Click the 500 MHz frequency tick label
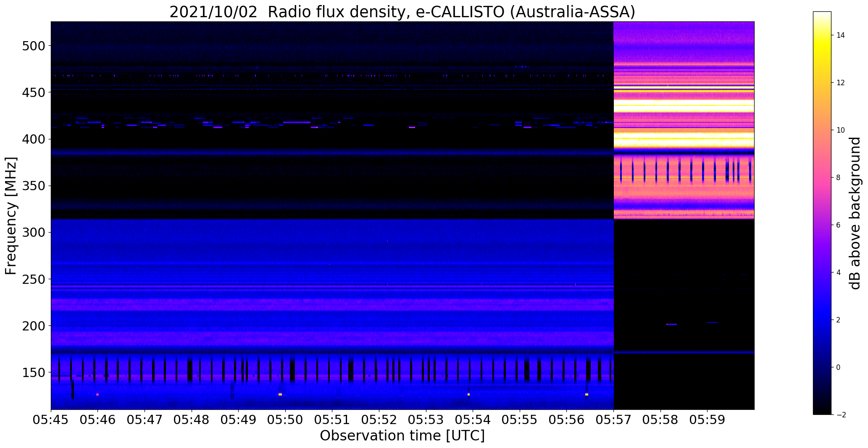Image resolution: width=868 pixels, height=448 pixels. (x=33, y=46)
